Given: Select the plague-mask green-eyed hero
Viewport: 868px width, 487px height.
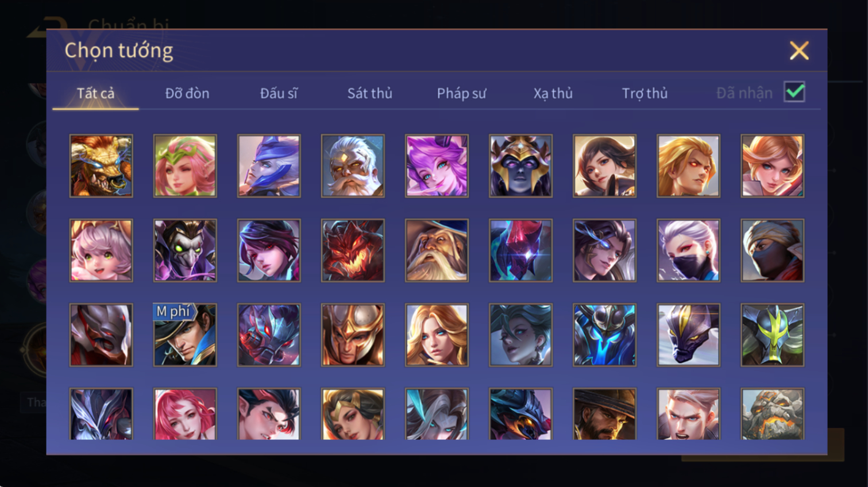Looking at the screenshot, I should (185, 250).
